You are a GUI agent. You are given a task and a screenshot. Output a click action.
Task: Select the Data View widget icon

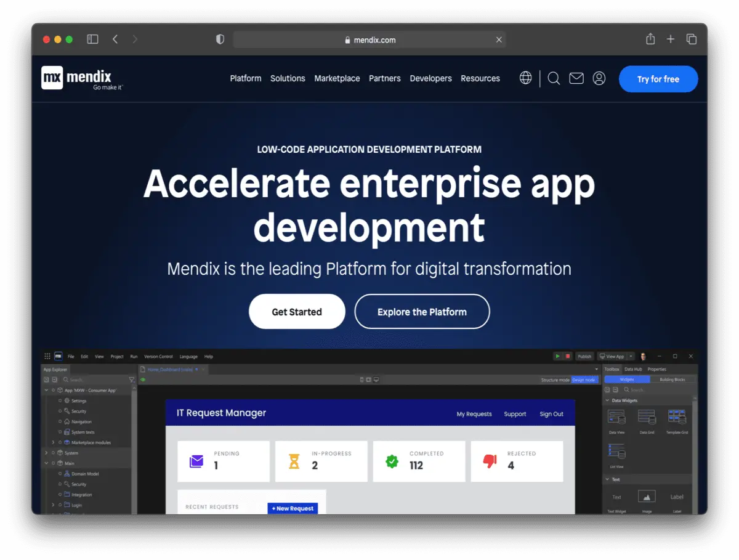[x=616, y=418]
